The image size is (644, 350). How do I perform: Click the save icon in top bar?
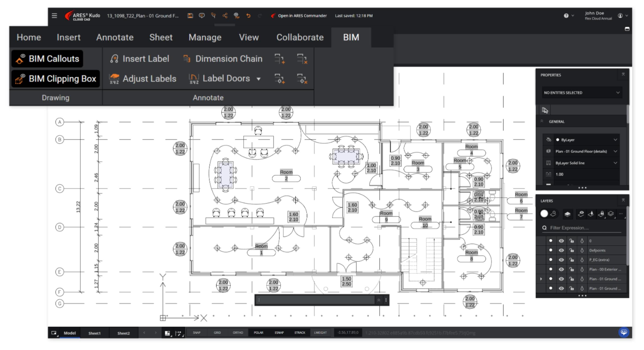point(190,15)
